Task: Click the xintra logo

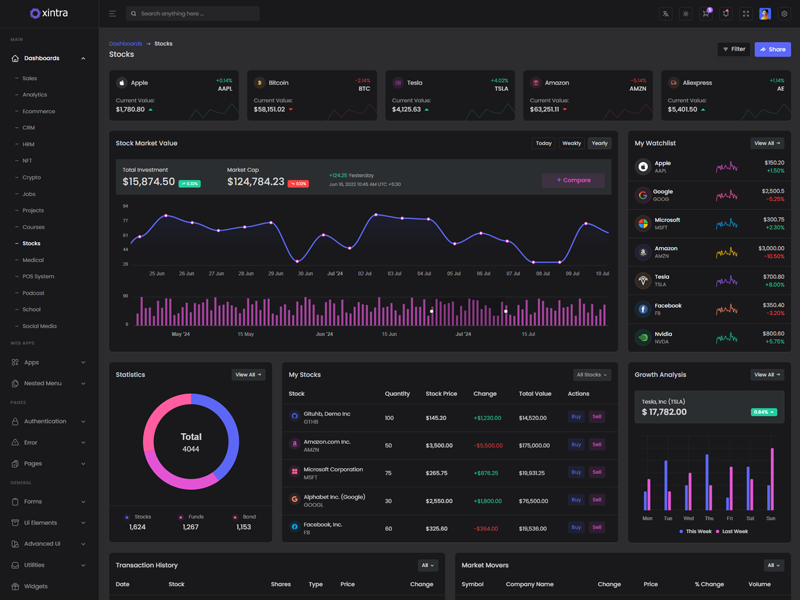Action: [x=49, y=13]
